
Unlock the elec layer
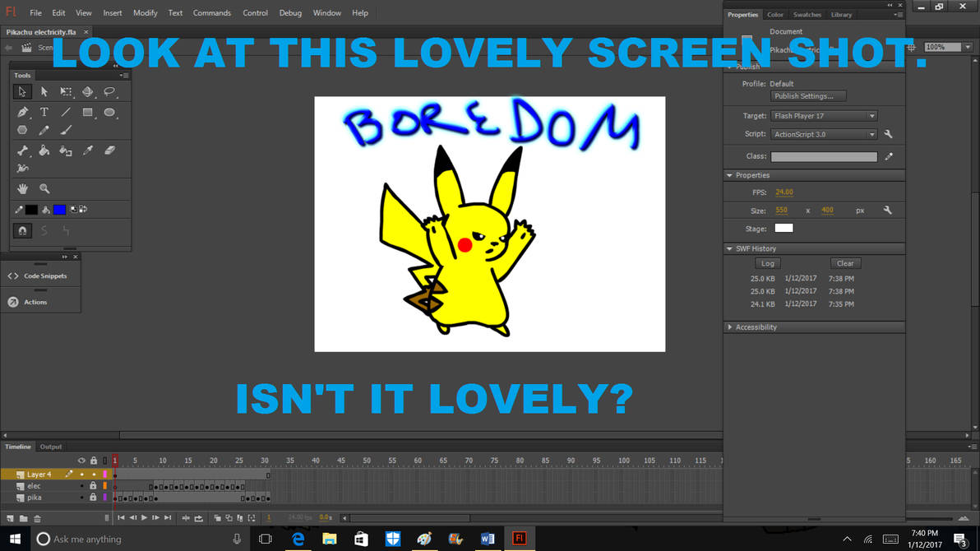click(x=93, y=486)
